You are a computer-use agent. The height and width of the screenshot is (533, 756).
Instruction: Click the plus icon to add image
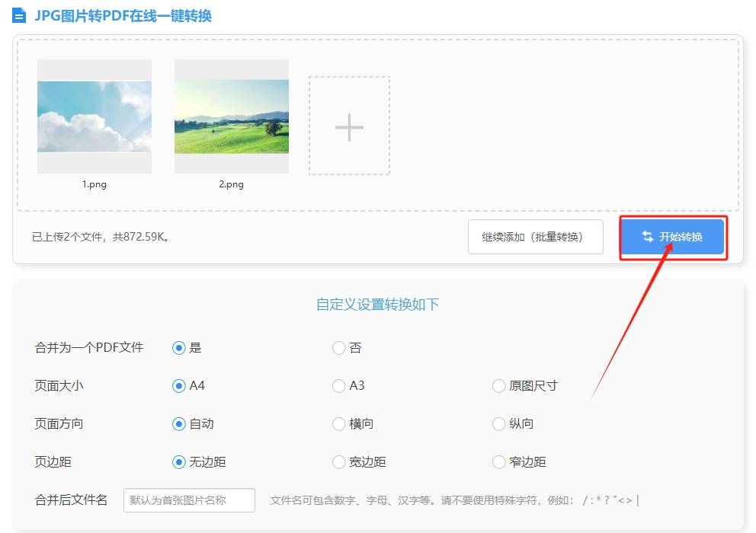tap(349, 127)
